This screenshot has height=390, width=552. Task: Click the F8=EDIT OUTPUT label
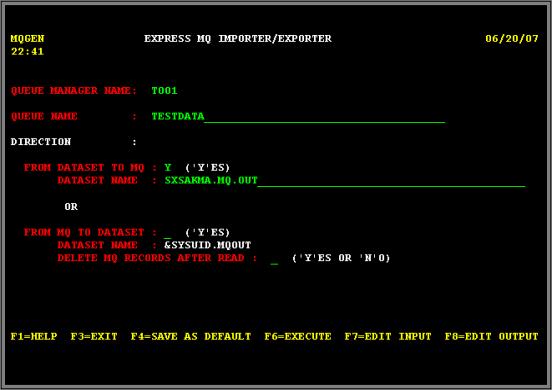tap(491, 336)
